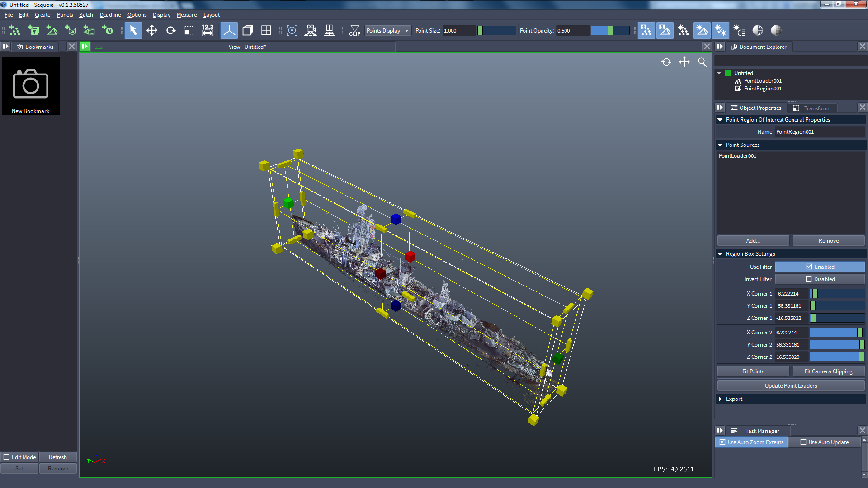868x488 pixels.
Task: Toggle the double sparkle shading icon
Action: [720, 30]
